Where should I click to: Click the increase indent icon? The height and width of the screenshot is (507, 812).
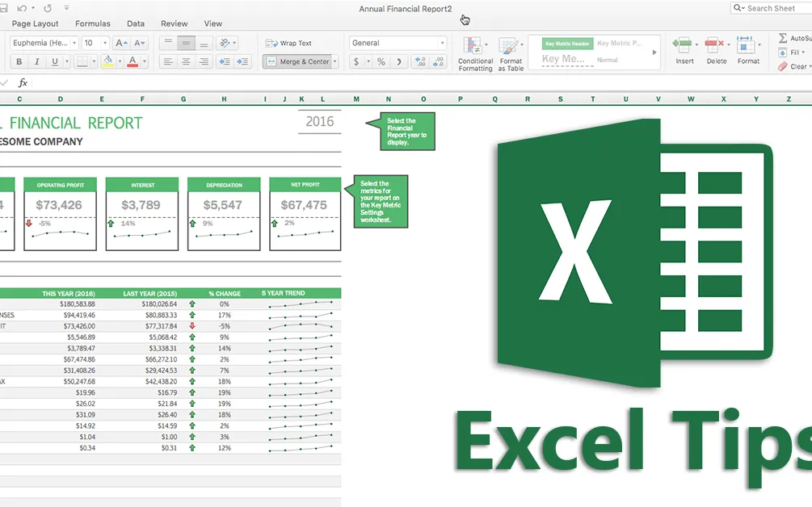(242, 61)
